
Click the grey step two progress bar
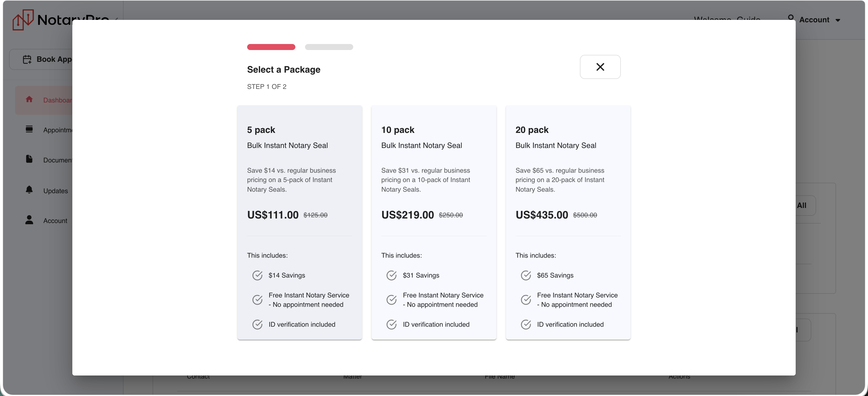point(329,47)
